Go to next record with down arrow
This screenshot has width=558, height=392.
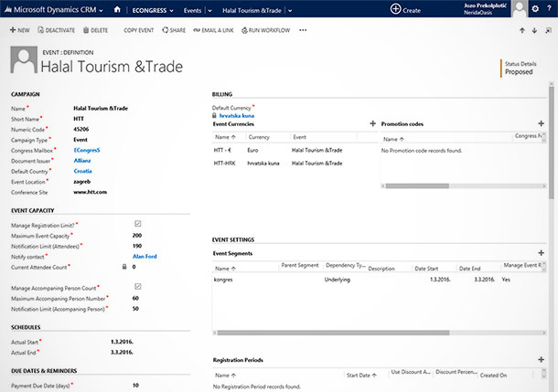tap(534, 30)
